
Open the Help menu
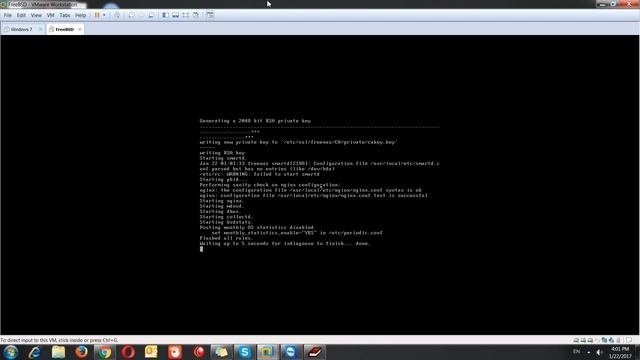80,15
